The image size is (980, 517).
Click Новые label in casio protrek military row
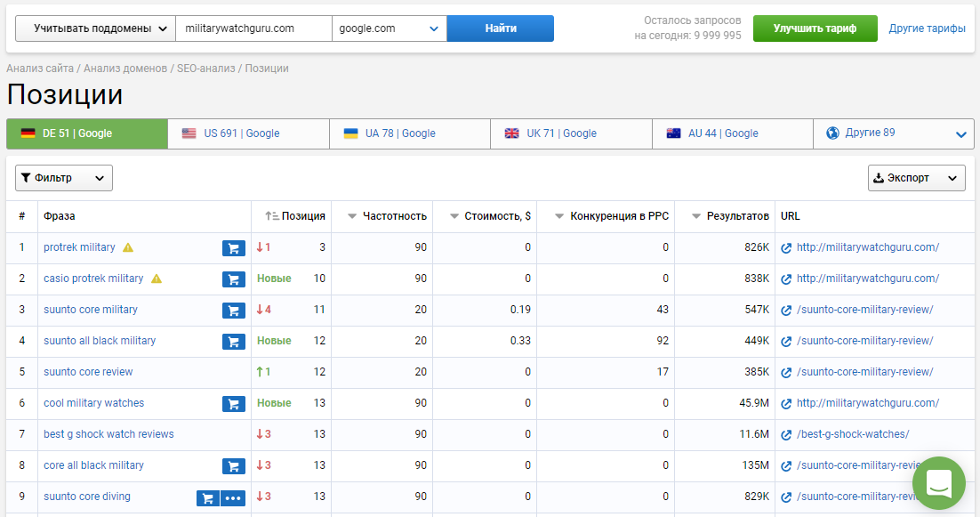[x=274, y=279]
